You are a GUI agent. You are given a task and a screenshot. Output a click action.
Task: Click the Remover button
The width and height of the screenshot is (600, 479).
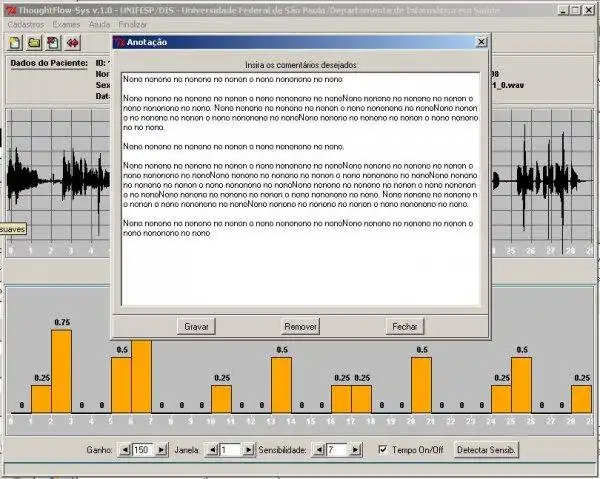coord(300,327)
